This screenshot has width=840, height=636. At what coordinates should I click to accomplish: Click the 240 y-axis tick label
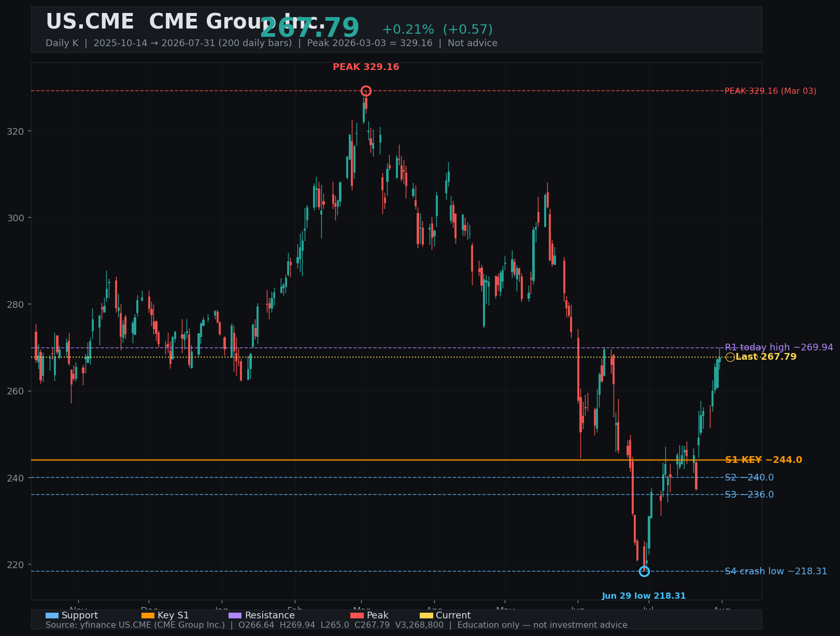click(x=16, y=477)
